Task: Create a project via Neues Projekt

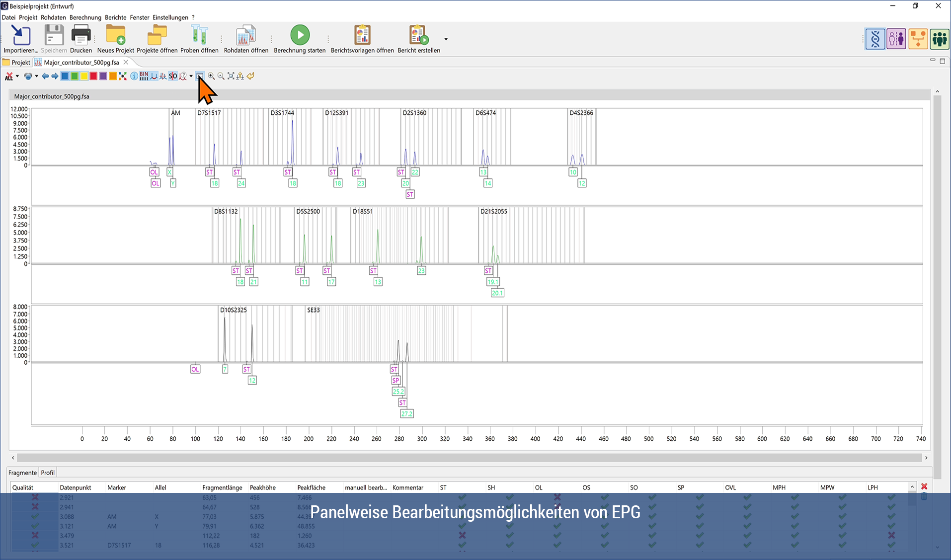Action: (115, 35)
